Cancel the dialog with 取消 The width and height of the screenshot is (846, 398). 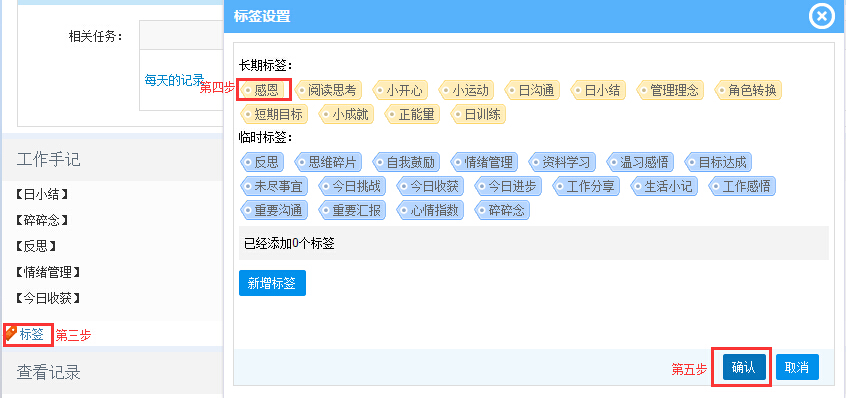pyautogui.click(x=797, y=367)
